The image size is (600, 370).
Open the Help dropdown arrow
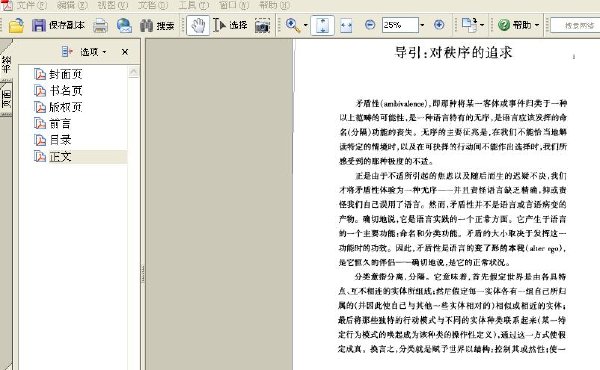[x=537, y=25]
